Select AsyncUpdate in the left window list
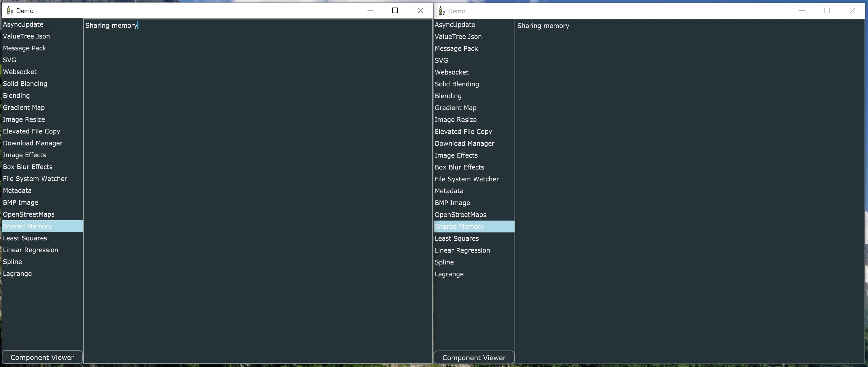868x367 pixels. (x=42, y=24)
